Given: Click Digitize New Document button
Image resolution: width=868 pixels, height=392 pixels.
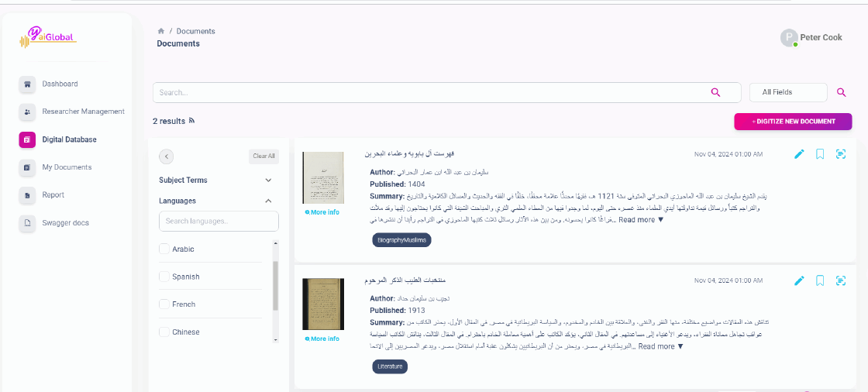Looking at the screenshot, I should (793, 122).
